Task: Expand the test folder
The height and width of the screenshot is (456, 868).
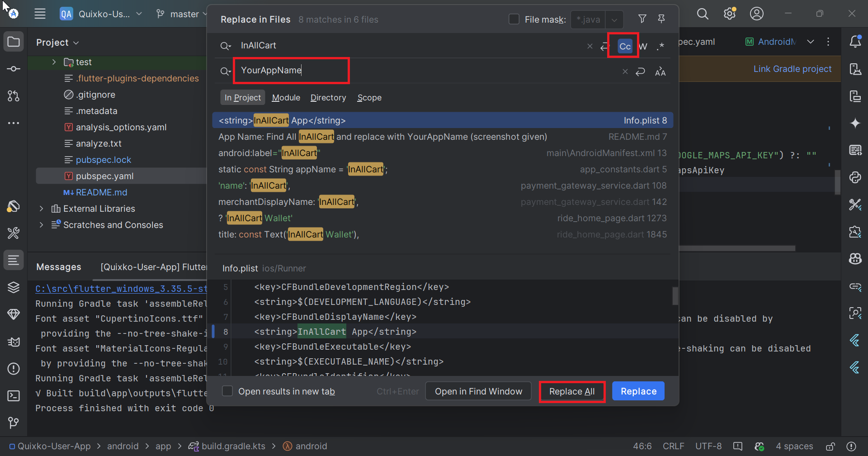Action: (54, 62)
